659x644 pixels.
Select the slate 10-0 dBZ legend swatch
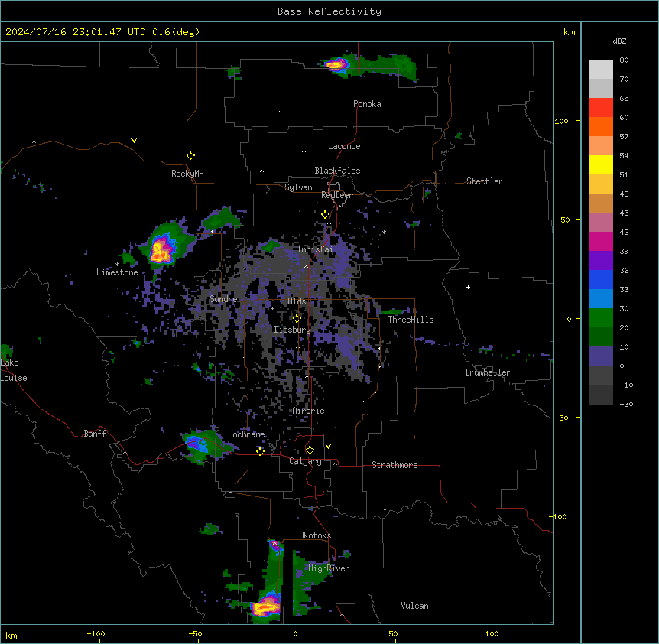[601, 356]
